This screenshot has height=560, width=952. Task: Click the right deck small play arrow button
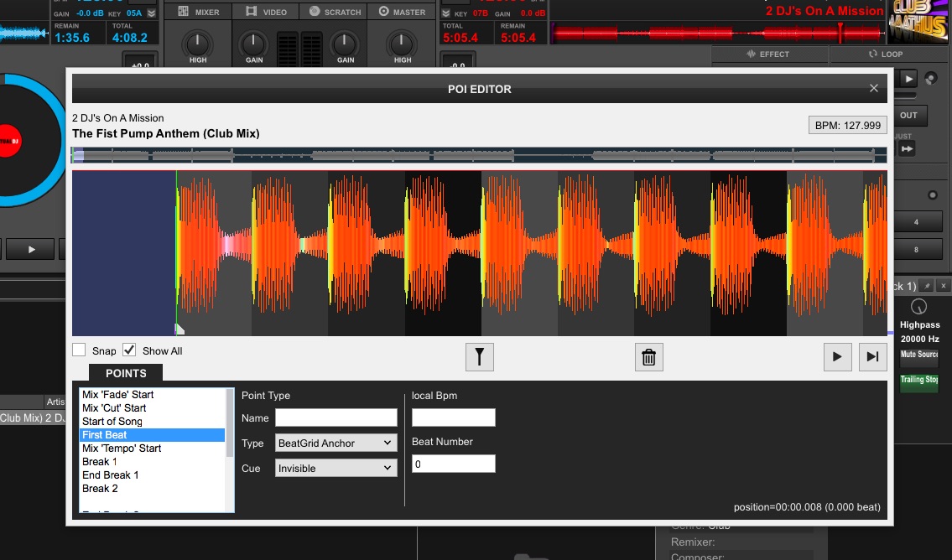point(909,78)
